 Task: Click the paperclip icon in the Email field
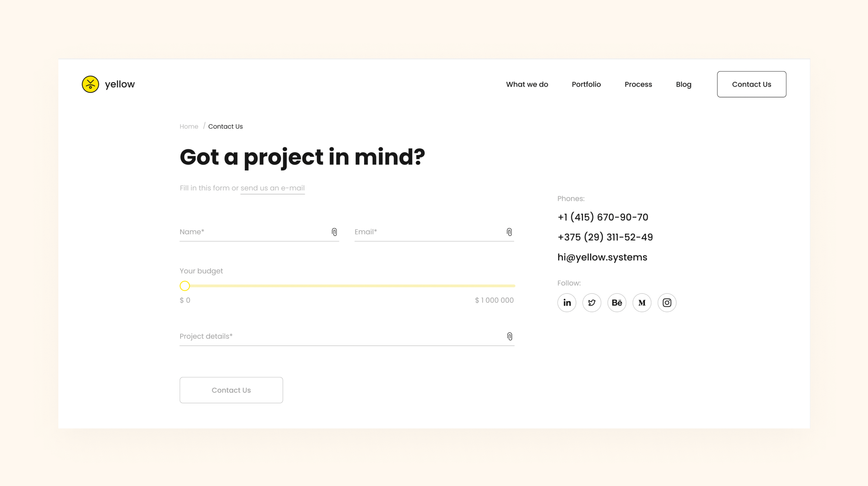pos(509,232)
